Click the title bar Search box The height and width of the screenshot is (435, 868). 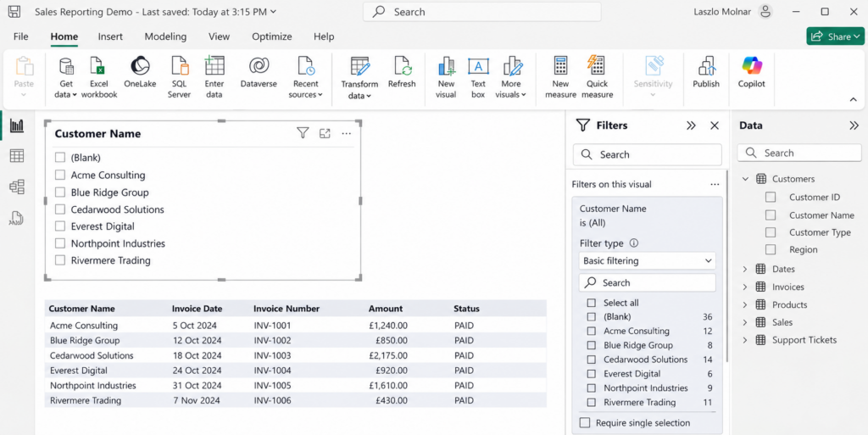click(481, 12)
